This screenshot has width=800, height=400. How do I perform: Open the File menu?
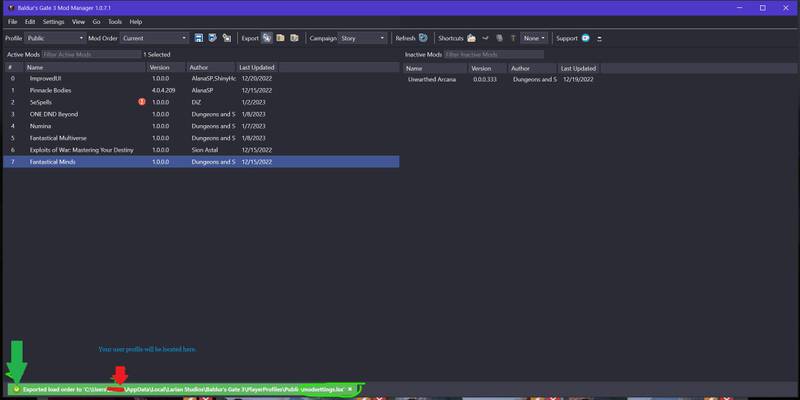[x=13, y=22]
